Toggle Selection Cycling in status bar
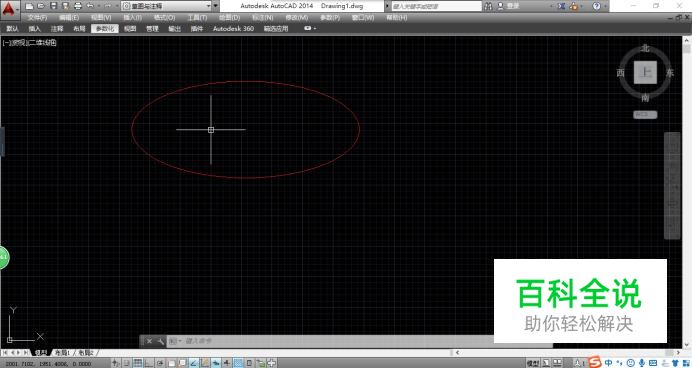The height and width of the screenshot is (368, 692). pyautogui.click(x=260, y=363)
